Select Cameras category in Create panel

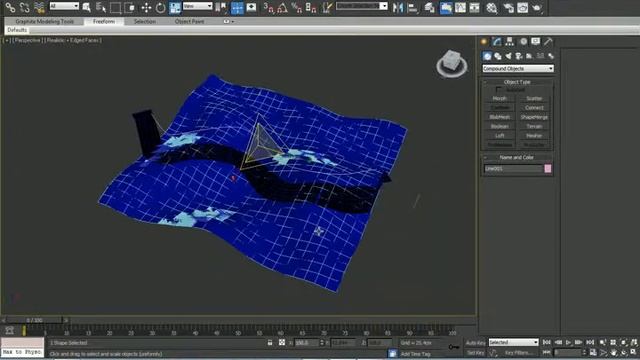pyautogui.click(x=519, y=56)
